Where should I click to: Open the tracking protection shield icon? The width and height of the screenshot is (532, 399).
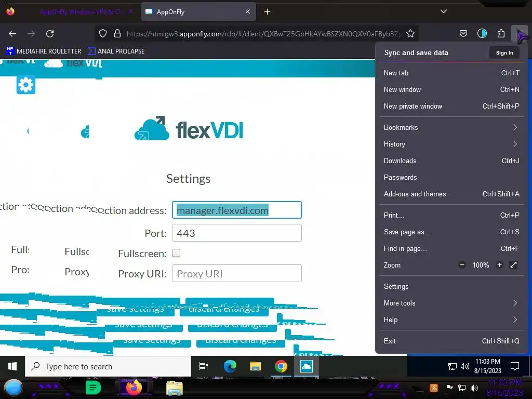(103, 33)
